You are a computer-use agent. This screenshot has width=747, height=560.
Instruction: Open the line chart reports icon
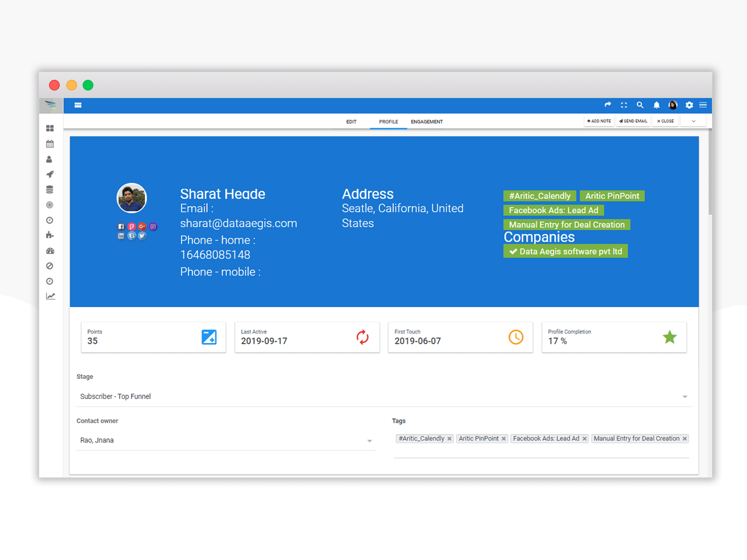pos(50,296)
